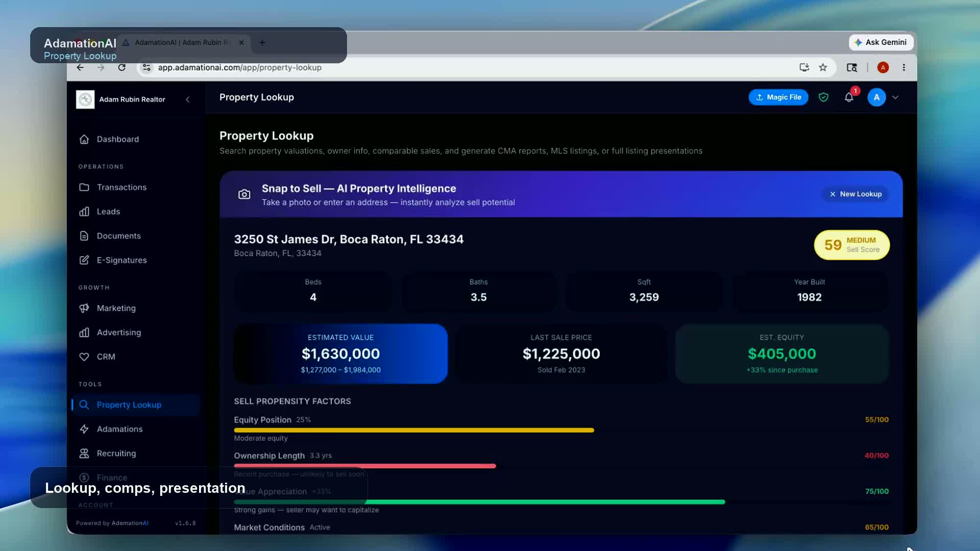The width and height of the screenshot is (980, 551).
Task: Click the Last Sale Price card
Action: tap(561, 354)
